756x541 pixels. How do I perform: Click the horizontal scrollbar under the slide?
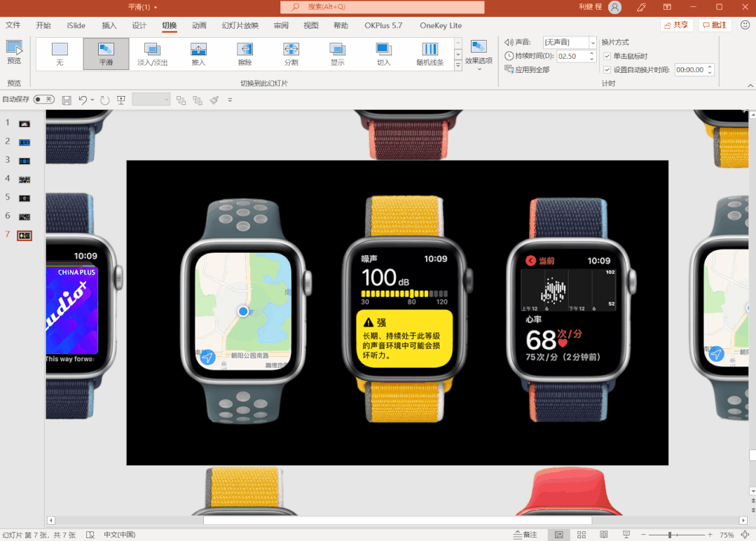tap(397, 520)
